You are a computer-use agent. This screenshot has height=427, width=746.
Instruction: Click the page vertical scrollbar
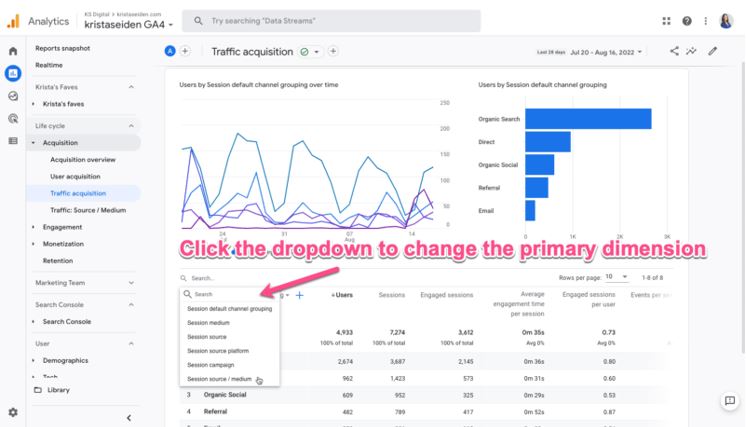[743, 208]
